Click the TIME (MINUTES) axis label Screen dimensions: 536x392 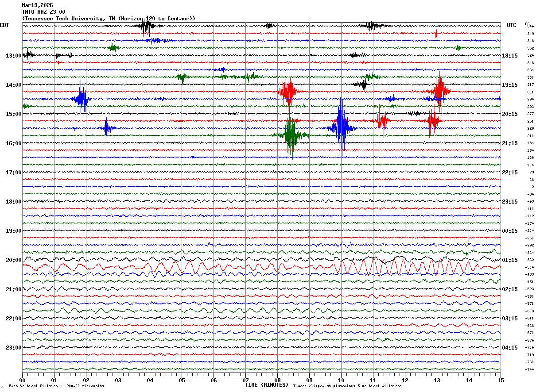[267, 385]
